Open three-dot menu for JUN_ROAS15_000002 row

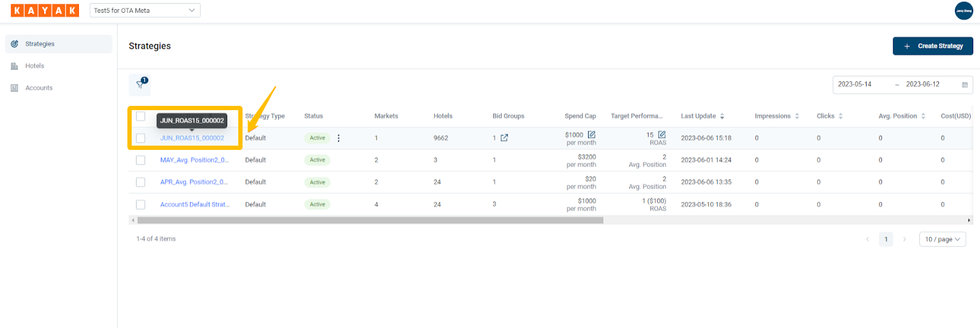339,138
